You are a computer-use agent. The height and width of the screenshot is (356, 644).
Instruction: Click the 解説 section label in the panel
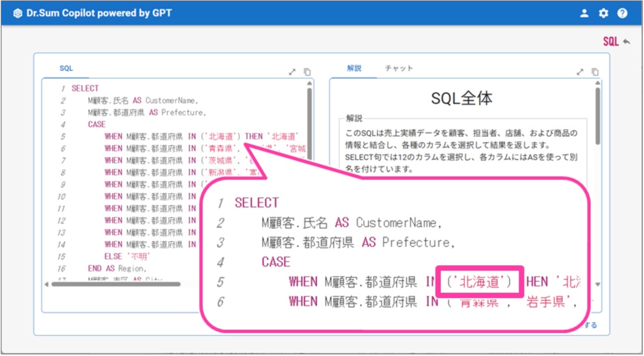(x=354, y=118)
